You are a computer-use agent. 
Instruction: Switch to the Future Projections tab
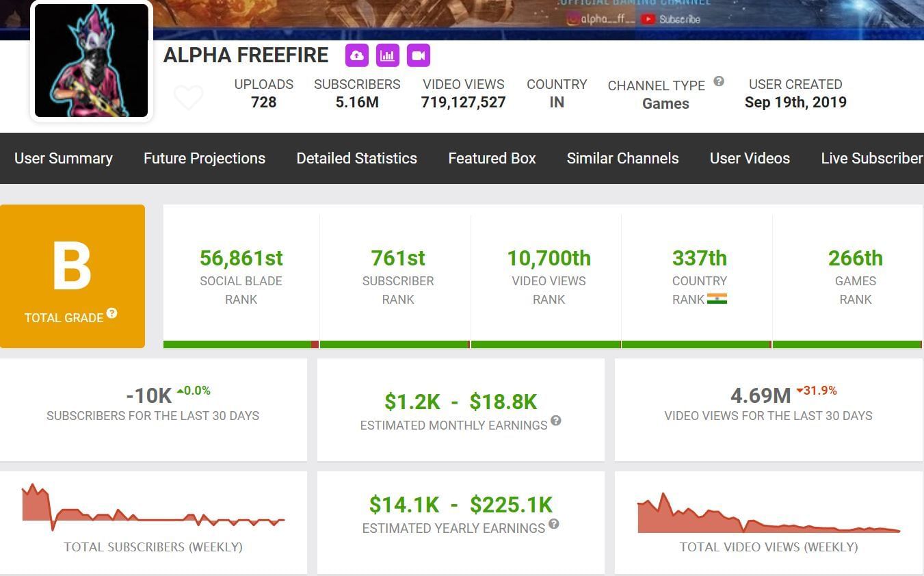tap(204, 158)
